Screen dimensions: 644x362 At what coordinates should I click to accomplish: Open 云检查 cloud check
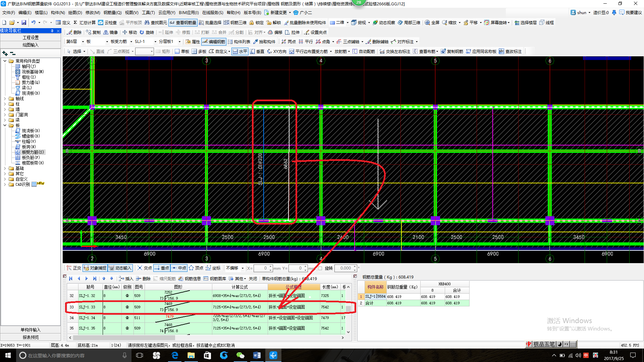(x=107, y=22)
